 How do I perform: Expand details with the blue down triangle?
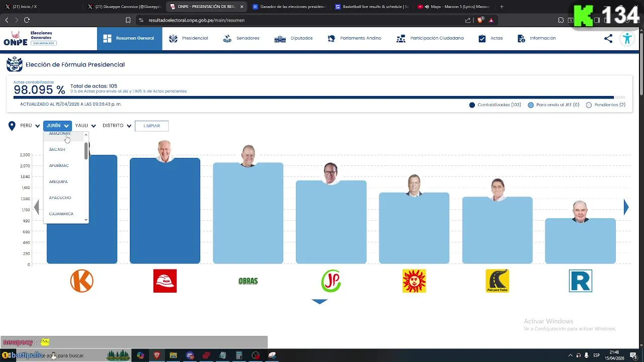319,302
